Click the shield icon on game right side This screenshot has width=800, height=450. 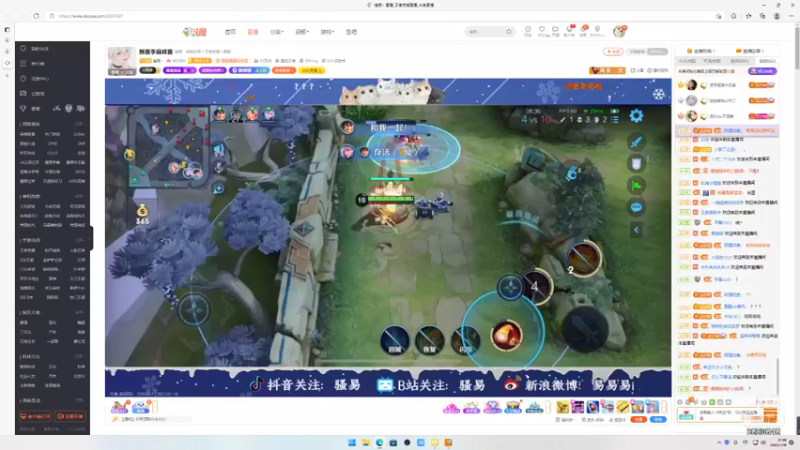636,163
